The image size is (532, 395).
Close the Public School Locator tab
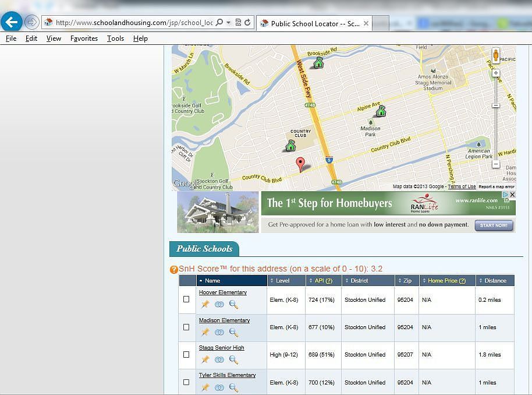[366, 23]
